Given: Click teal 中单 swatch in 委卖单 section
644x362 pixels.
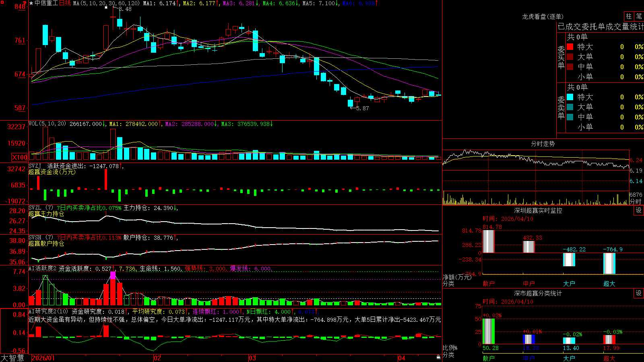Looking at the screenshot, I should pos(570,117).
